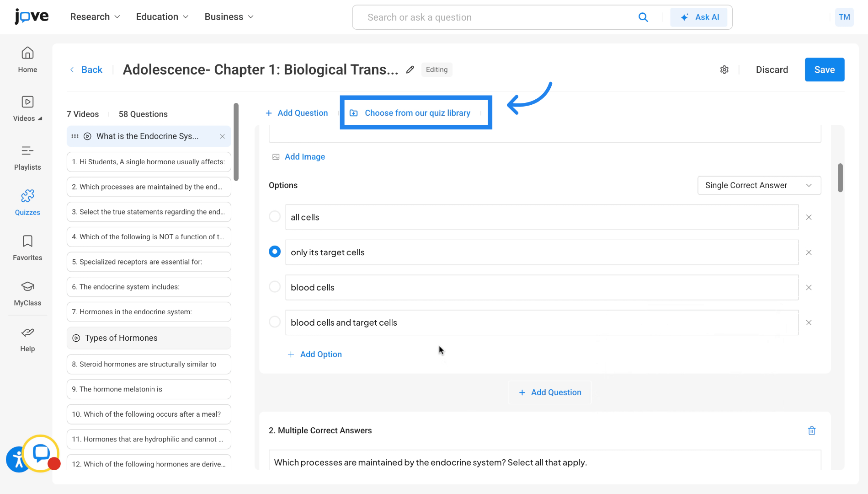The image size is (868, 494).
Task: Edit quiz title with pencil icon
Action: tap(410, 70)
